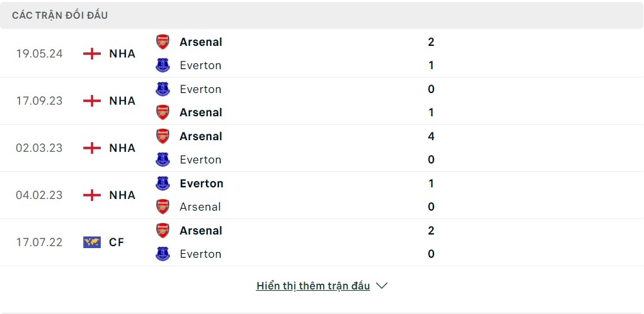
Task: Click Arsenal score 4 on 02.03.23
Action: (431, 136)
